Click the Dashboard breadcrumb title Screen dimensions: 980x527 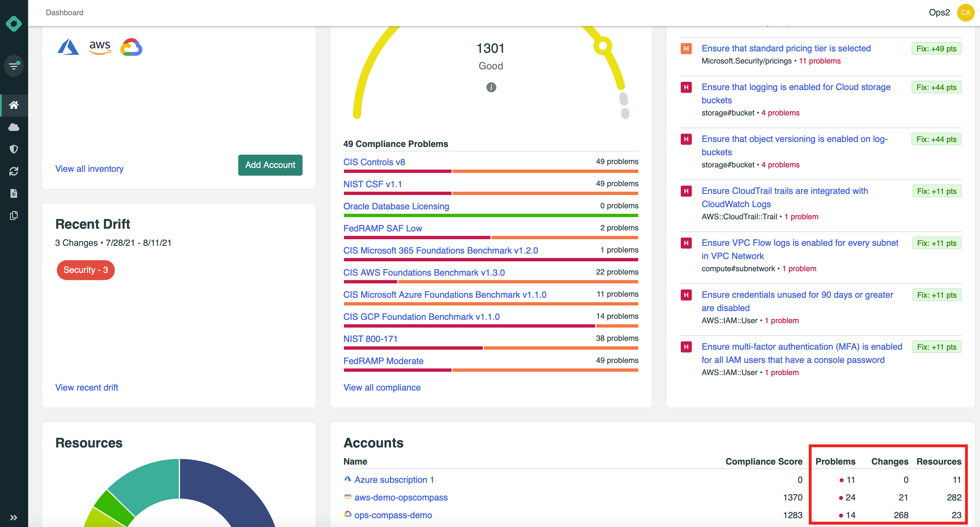point(65,12)
